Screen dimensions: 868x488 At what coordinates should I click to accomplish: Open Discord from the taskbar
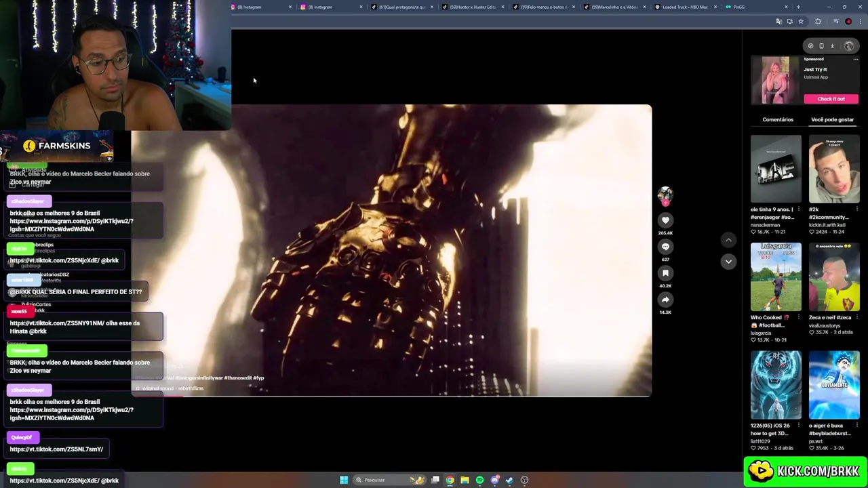coord(495,480)
